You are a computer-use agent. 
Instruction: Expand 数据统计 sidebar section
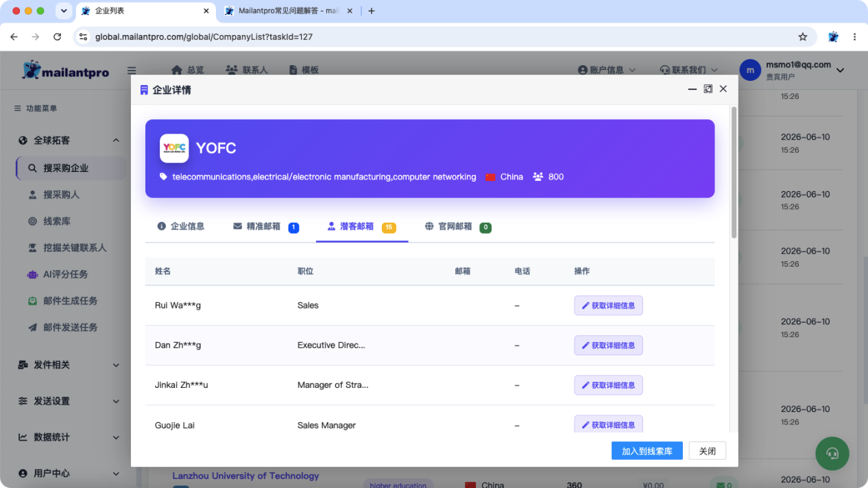tap(69, 437)
